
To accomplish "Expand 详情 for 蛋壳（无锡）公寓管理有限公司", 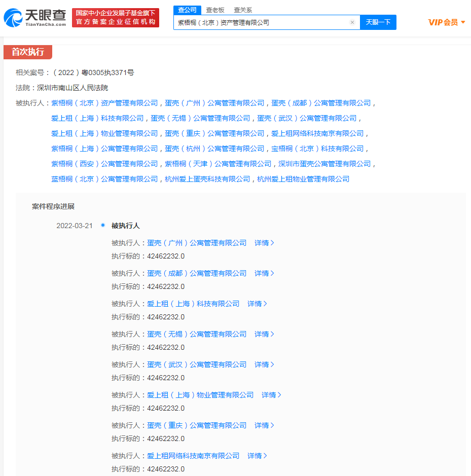I will pyautogui.click(x=264, y=334).
